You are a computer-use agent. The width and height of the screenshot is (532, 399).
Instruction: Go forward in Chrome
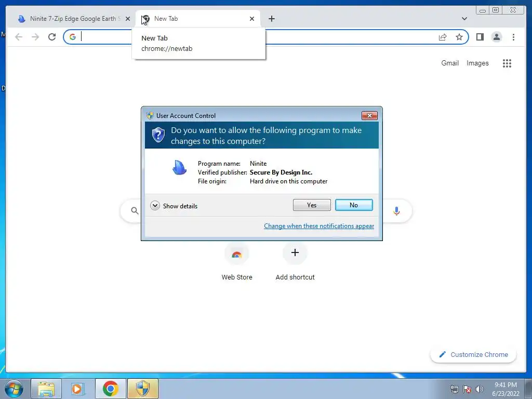pyautogui.click(x=35, y=37)
